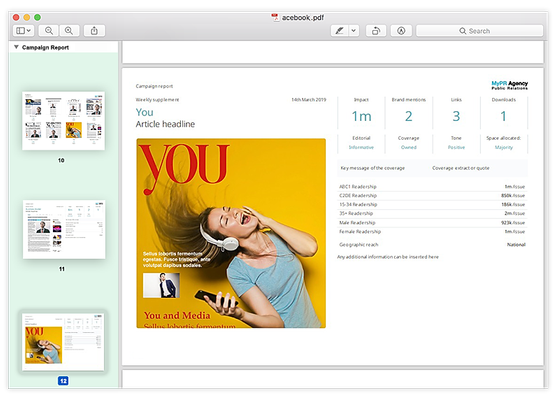559x400 pixels.
Task: Click the 'C2DE Readership' row
Action: pyautogui.click(x=432, y=195)
